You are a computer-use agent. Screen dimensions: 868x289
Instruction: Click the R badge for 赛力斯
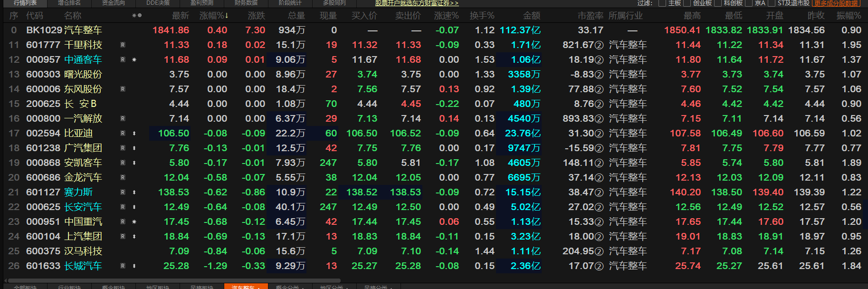point(123,193)
